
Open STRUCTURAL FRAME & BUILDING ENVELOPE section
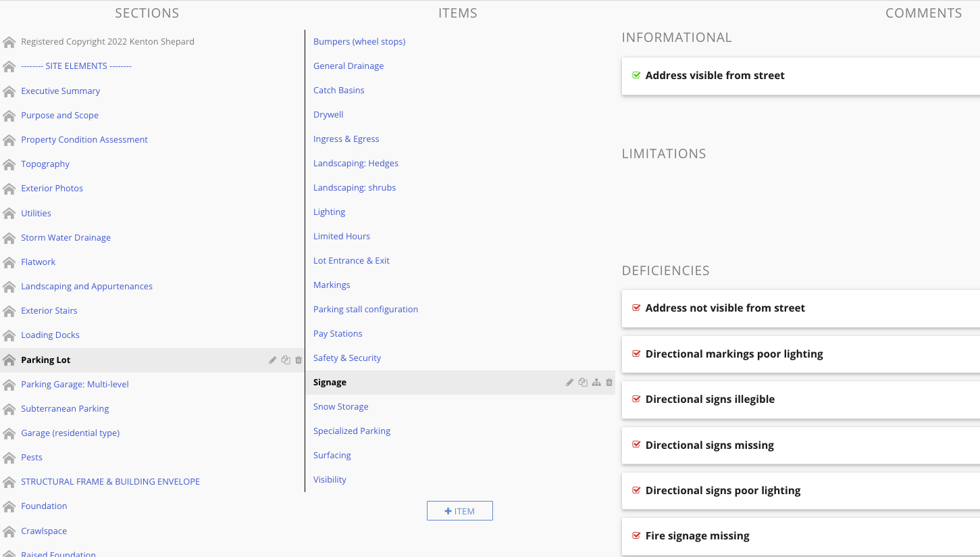pyautogui.click(x=110, y=482)
